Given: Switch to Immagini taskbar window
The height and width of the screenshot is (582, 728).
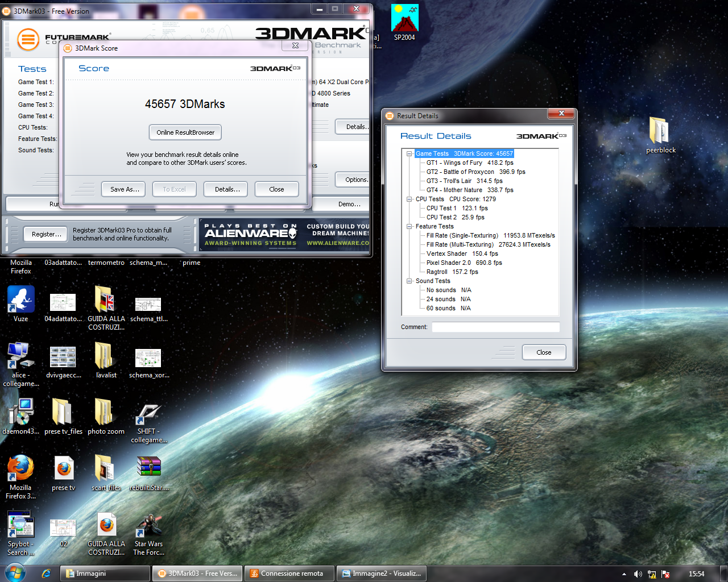Looking at the screenshot, I should 105,573.
